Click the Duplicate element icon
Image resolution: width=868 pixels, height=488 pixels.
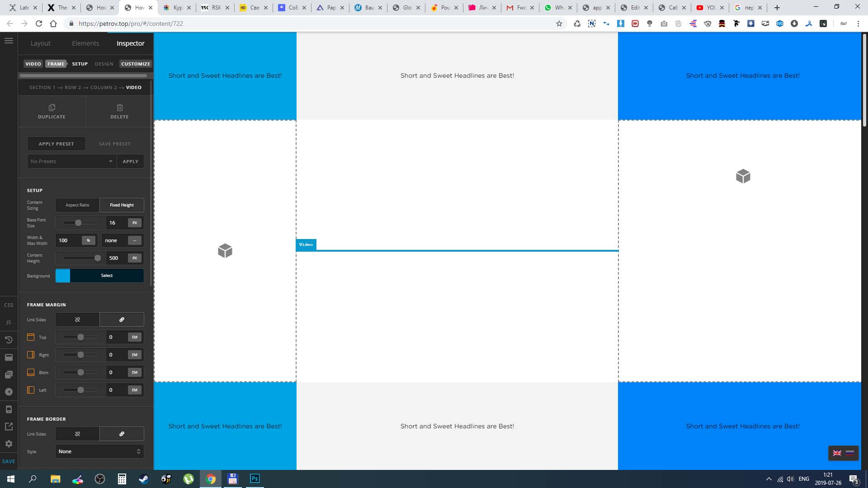52,108
